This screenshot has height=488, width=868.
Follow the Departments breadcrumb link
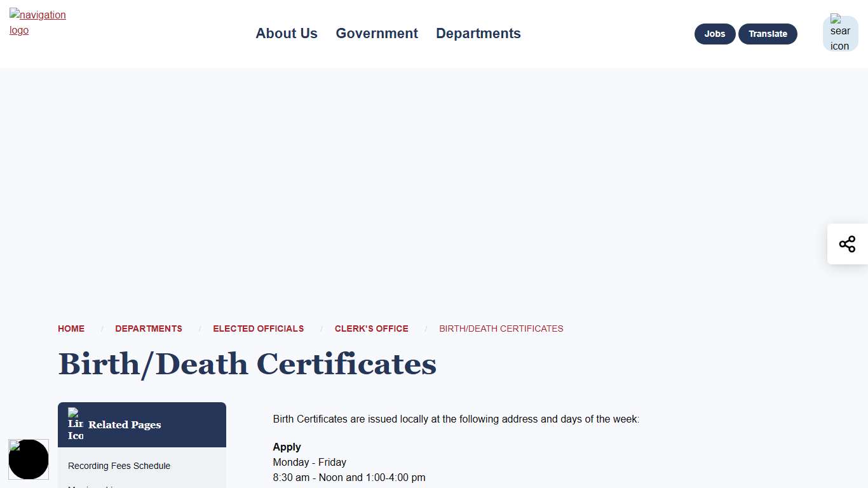click(149, 329)
